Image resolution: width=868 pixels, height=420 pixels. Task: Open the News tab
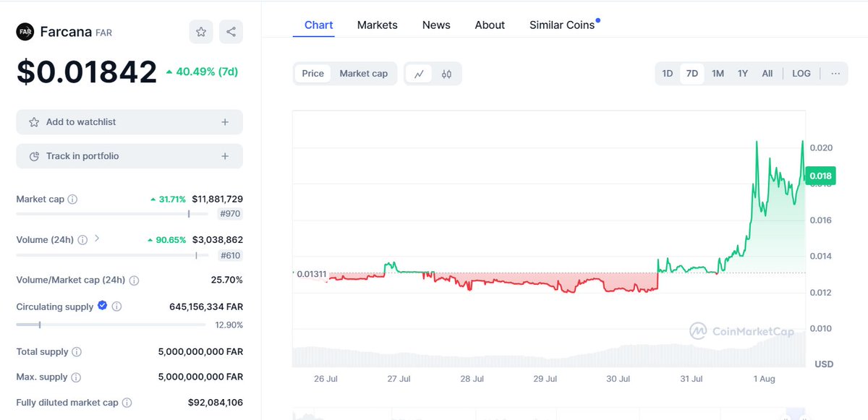pos(436,25)
